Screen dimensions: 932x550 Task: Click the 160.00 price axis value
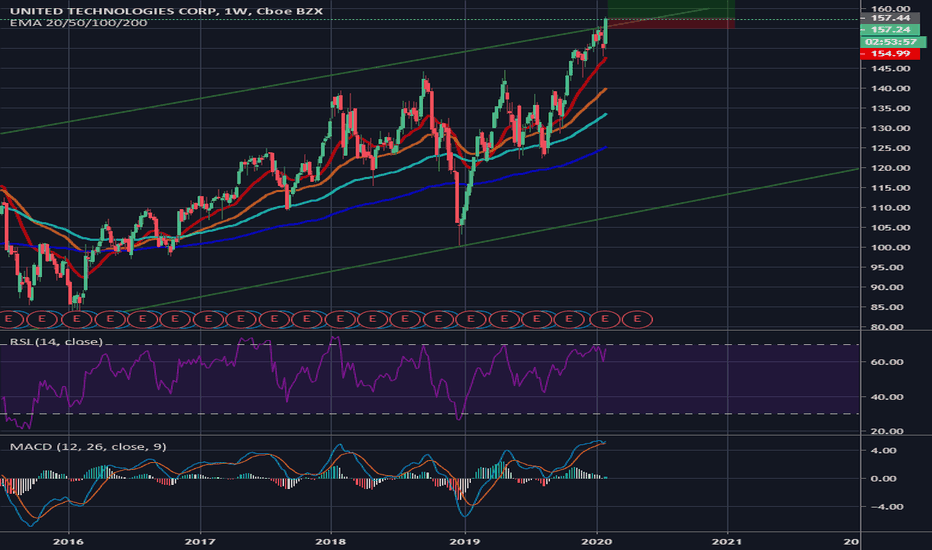(x=890, y=9)
